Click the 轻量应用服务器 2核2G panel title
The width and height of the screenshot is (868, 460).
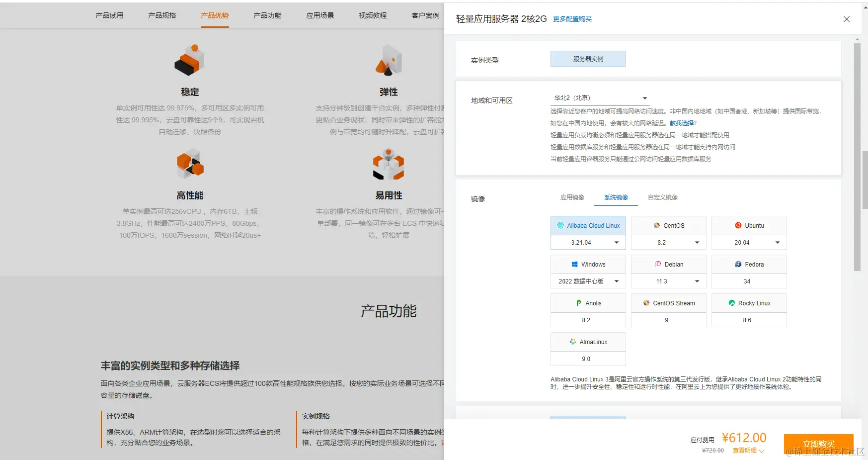click(x=501, y=19)
